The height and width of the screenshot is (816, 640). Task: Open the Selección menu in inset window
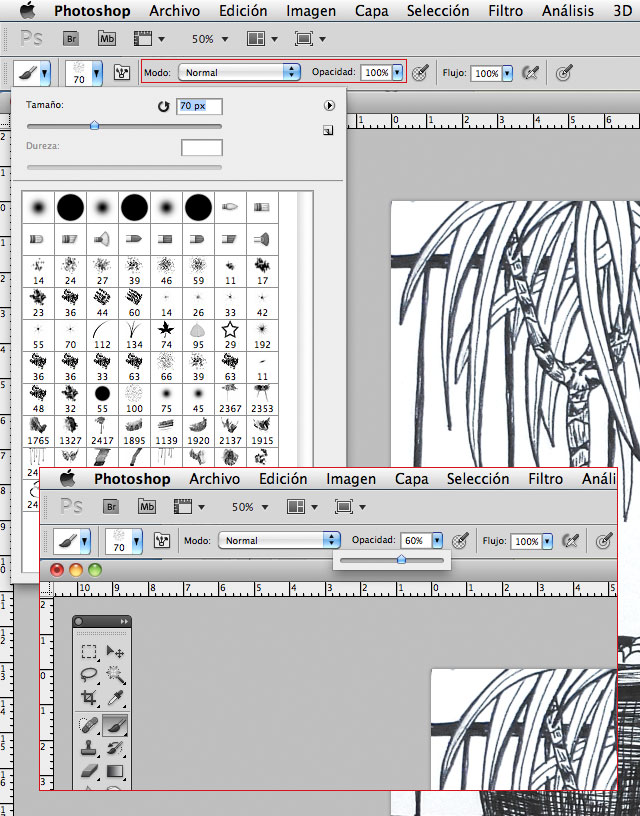478,479
